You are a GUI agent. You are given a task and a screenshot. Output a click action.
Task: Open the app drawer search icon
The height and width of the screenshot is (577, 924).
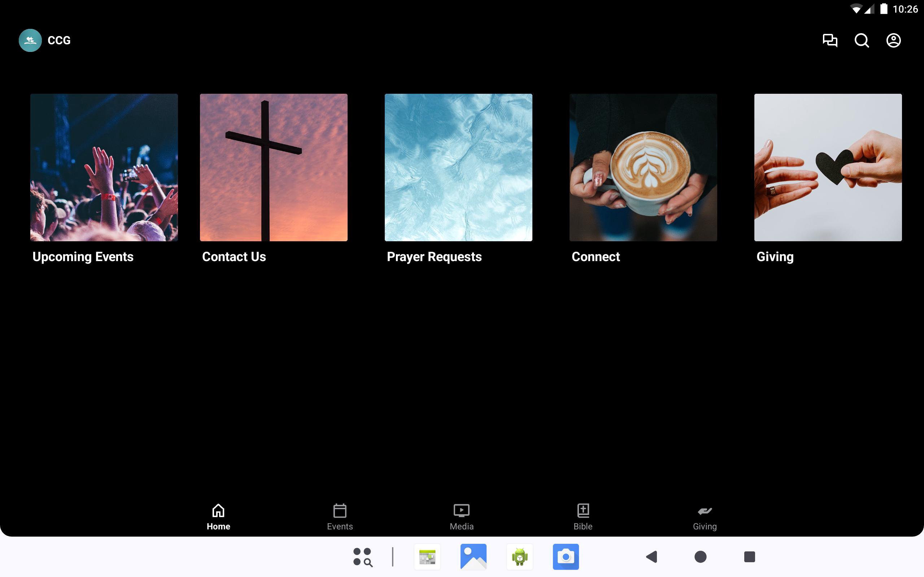point(362,557)
